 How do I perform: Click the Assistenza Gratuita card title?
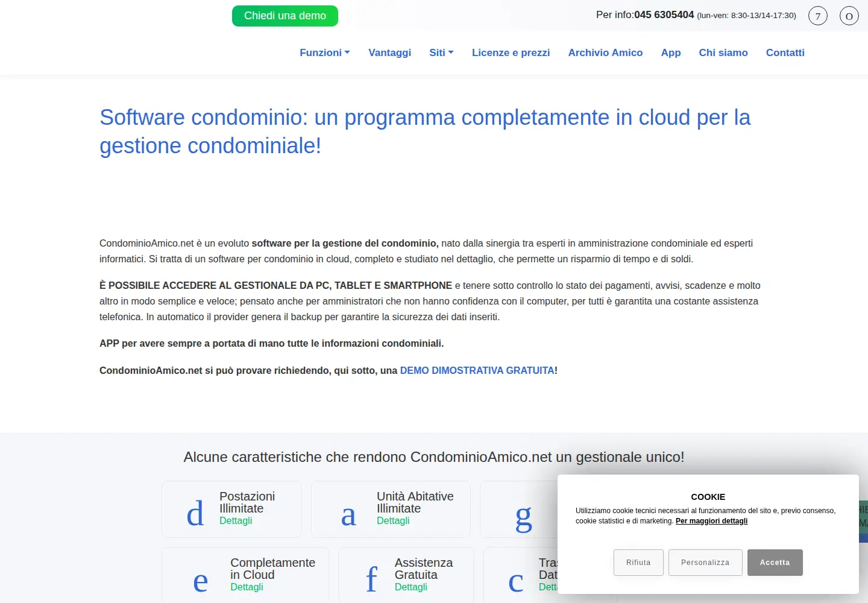coord(424,569)
